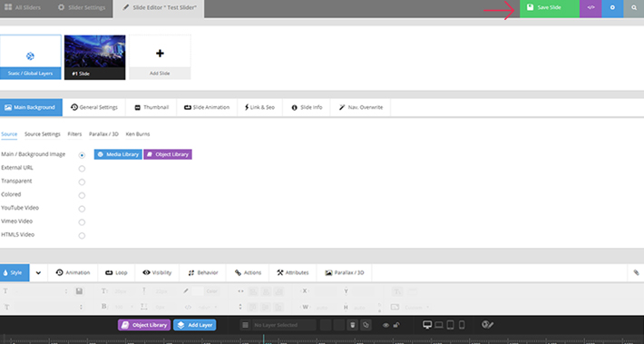Select the layer Style tab

click(15, 272)
